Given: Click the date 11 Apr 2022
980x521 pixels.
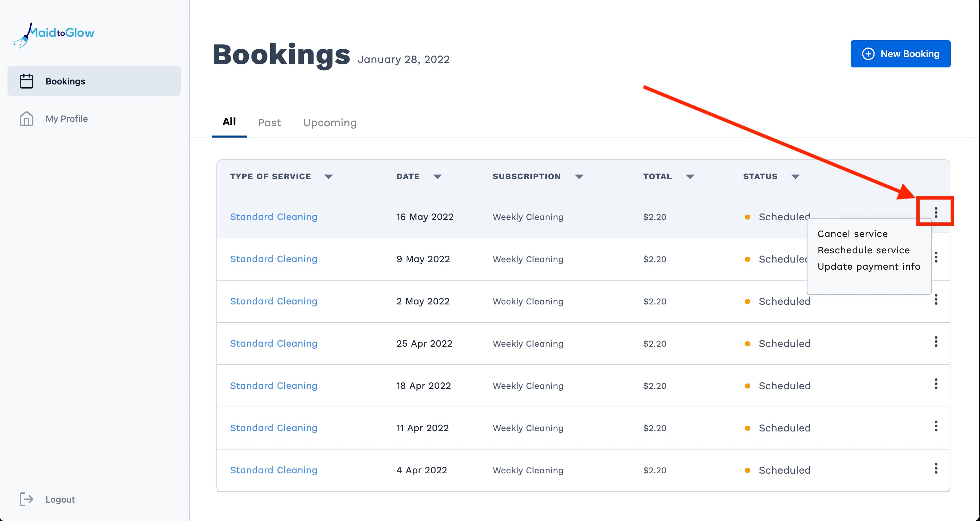Looking at the screenshot, I should (x=422, y=428).
